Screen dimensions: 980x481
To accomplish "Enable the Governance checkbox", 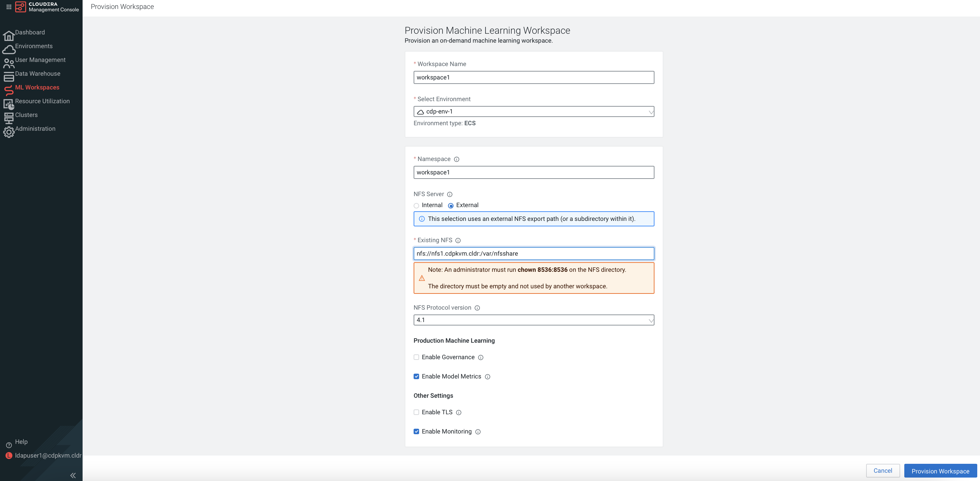I will [416, 357].
